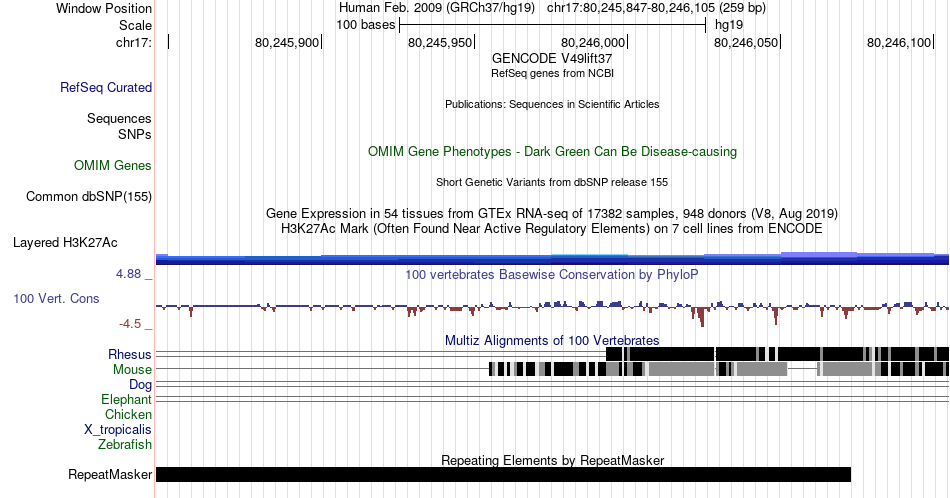
Task: Click RefSeq genes from NCBI title
Action: pos(552,73)
